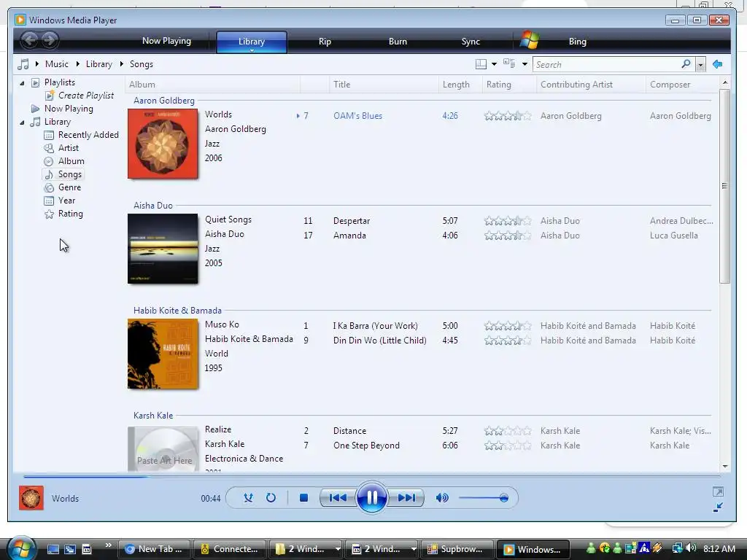Select Album in the library tree
This screenshot has width=747, height=560.
71,161
